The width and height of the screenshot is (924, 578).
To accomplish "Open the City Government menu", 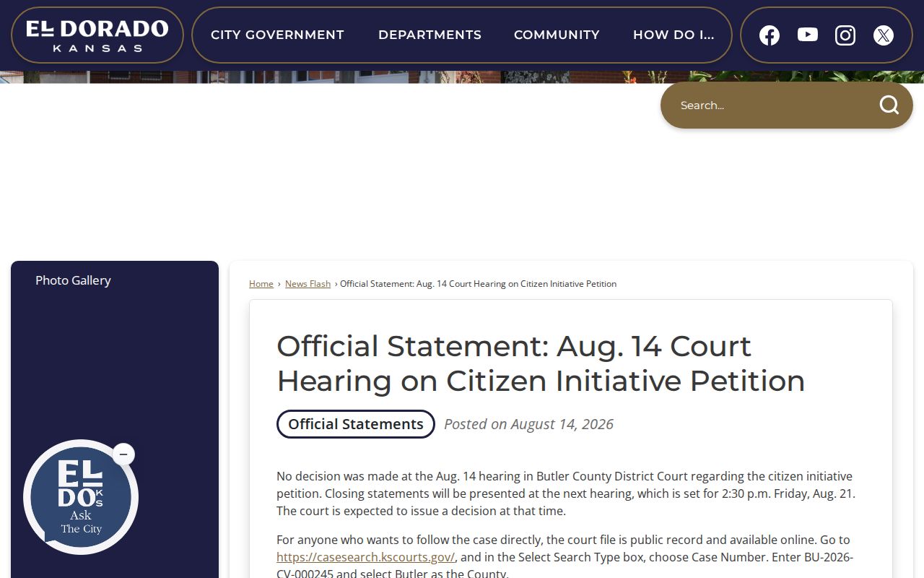I will 277,35.
